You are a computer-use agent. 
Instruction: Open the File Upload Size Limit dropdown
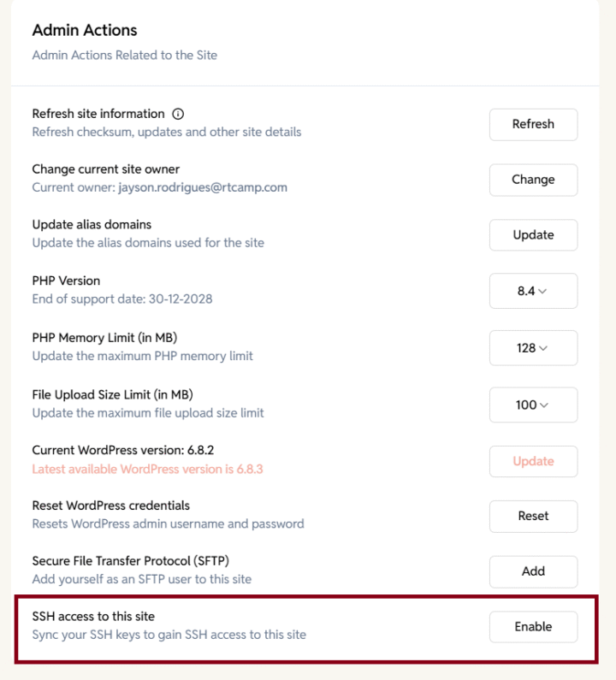(533, 405)
